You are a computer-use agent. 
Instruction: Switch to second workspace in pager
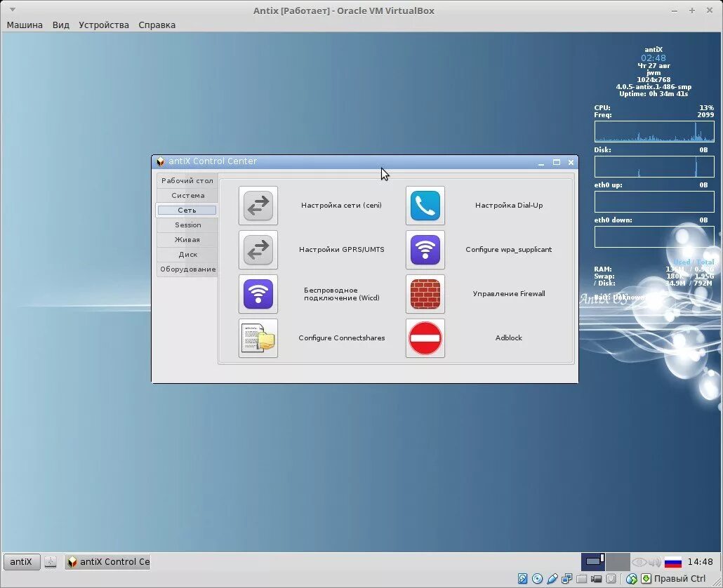(x=618, y=562)
